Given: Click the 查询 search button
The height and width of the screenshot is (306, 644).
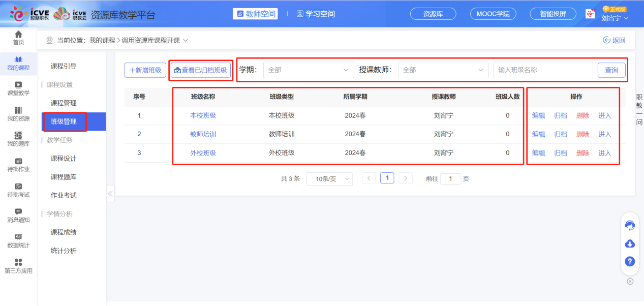Looking at the screenshot, I should [611, 70].
